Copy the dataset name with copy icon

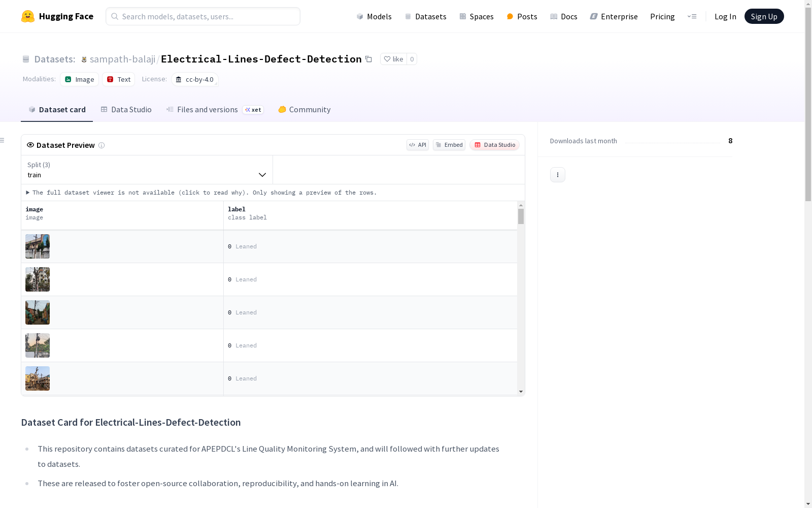(369, 59)
